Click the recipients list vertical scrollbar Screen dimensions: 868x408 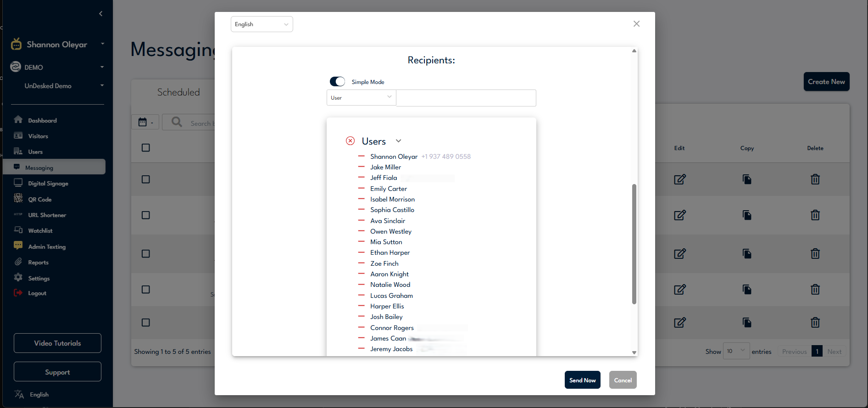(634, 243)
